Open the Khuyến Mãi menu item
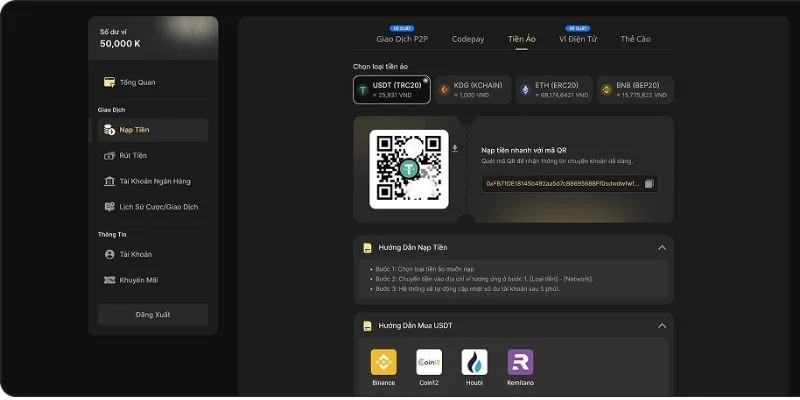This screenshot has width=800, height=400. click(153, 280)
